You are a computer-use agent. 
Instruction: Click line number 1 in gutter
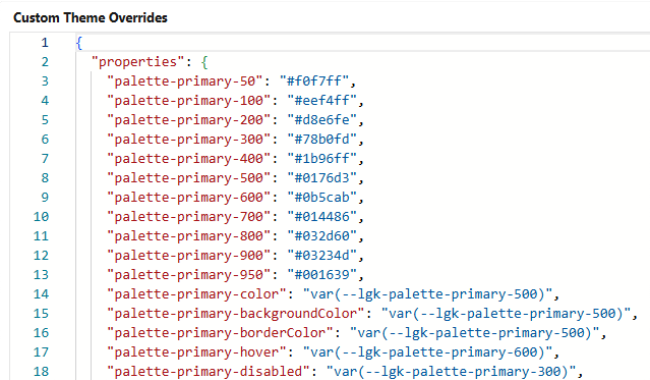click(45, 43)
